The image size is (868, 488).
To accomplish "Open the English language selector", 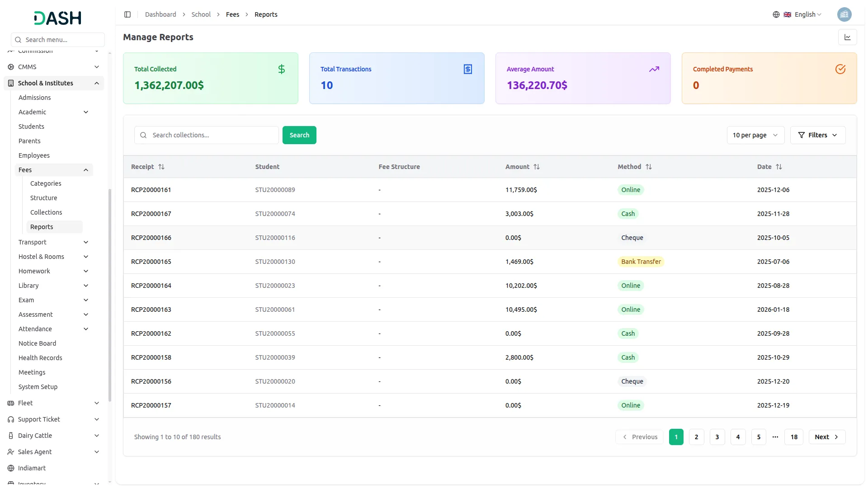I will pyautogui.click(x=807, y=14).
